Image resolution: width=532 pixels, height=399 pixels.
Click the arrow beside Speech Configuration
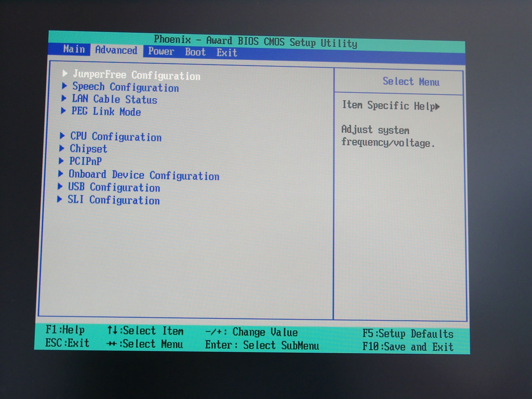pos(65,86)
